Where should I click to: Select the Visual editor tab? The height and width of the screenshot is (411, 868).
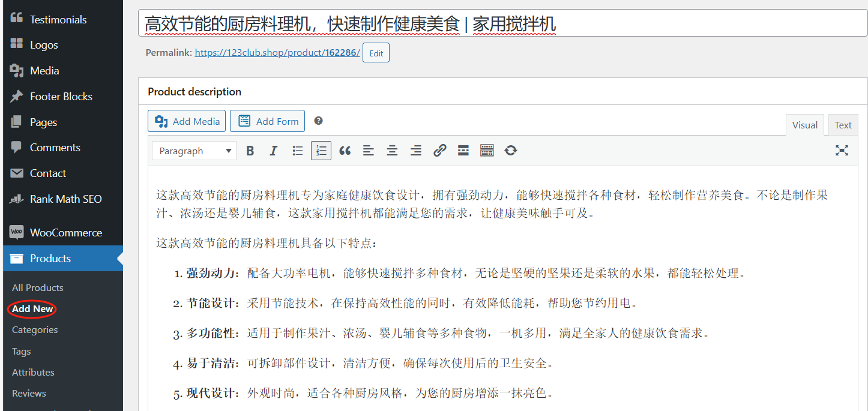click(x=804, y=125)
